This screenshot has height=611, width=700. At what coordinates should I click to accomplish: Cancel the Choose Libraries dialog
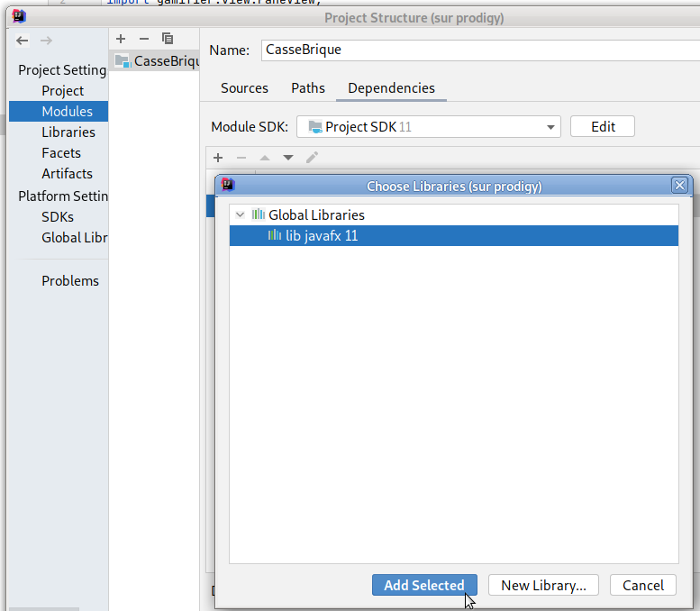coord(643,585)
